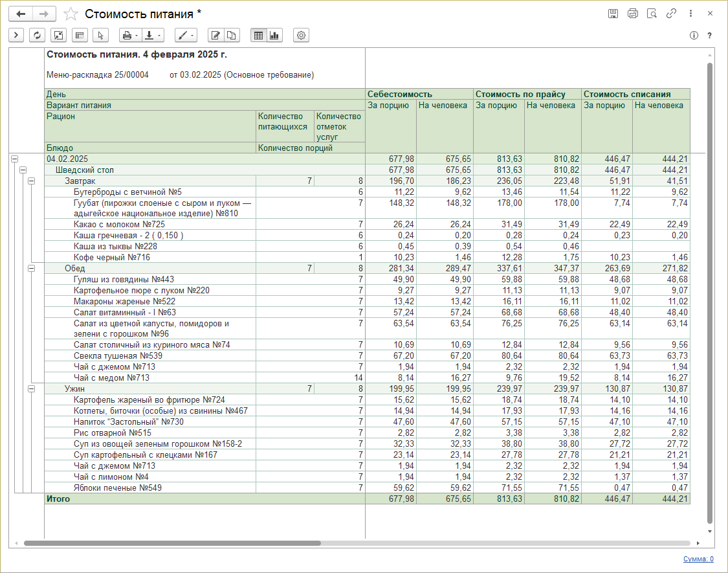Open the toolbar print dropdown menu
728x573 pixels.
point(130,36)
